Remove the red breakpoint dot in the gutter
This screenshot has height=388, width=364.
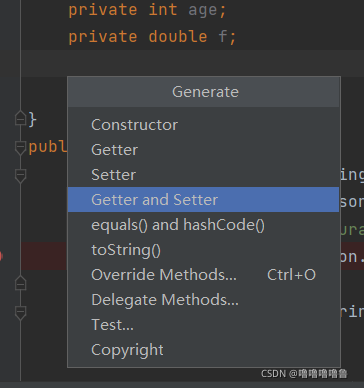coord(1,256)
